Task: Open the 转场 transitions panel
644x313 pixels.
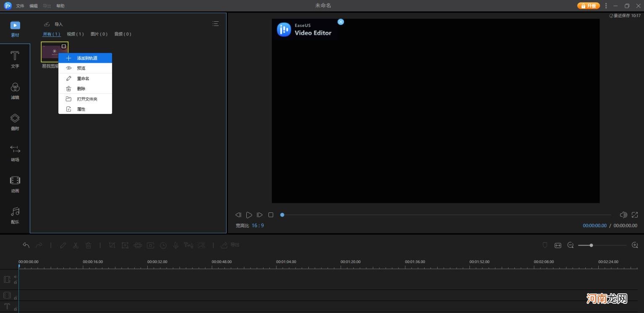Action: (15, 153)
